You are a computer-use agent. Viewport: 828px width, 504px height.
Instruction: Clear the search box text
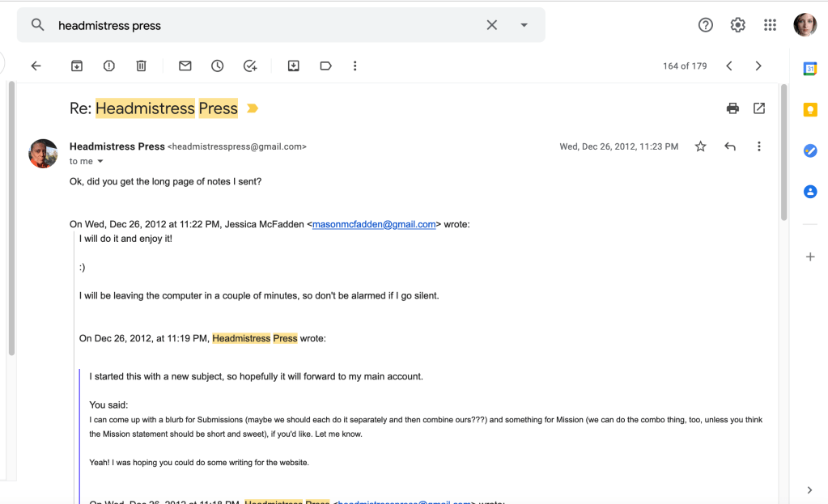491,25
